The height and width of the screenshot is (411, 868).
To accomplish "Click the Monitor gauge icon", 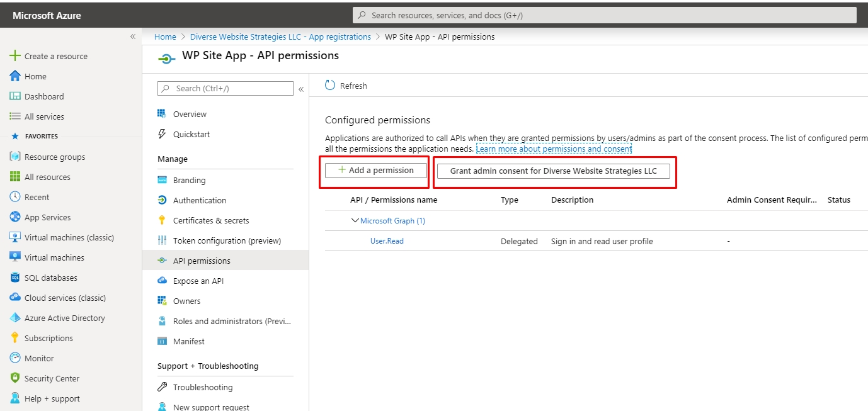I will tap(15, 358).
